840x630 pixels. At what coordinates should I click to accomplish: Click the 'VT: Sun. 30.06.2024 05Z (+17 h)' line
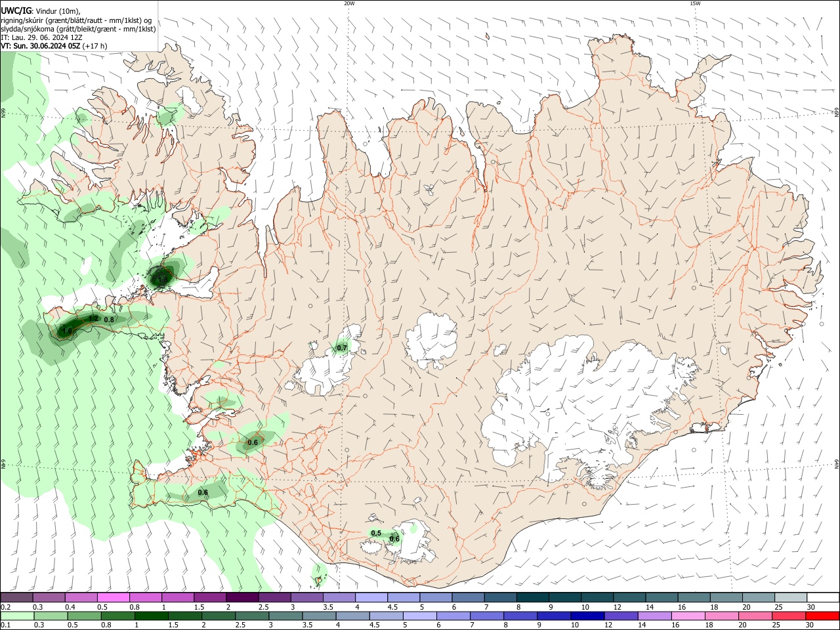pyautogui.click(x=54, y=46)
